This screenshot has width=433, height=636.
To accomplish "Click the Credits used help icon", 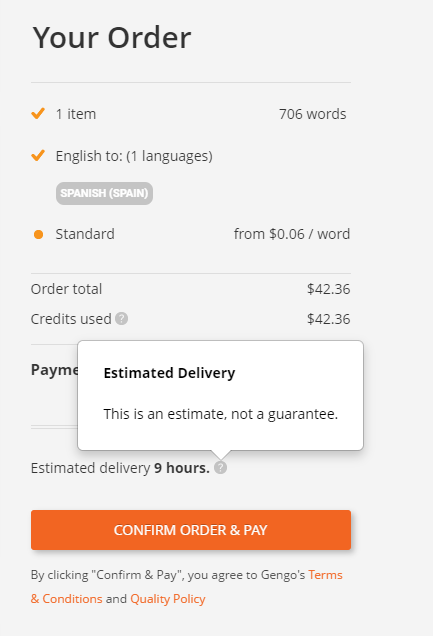I will 122,319.
